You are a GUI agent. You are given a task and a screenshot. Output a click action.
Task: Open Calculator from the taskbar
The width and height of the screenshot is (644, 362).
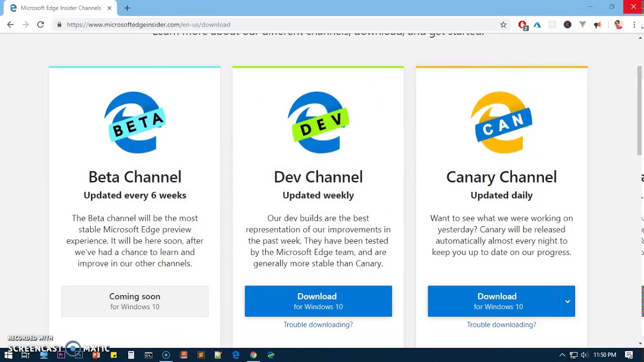(x=131, y=355)
